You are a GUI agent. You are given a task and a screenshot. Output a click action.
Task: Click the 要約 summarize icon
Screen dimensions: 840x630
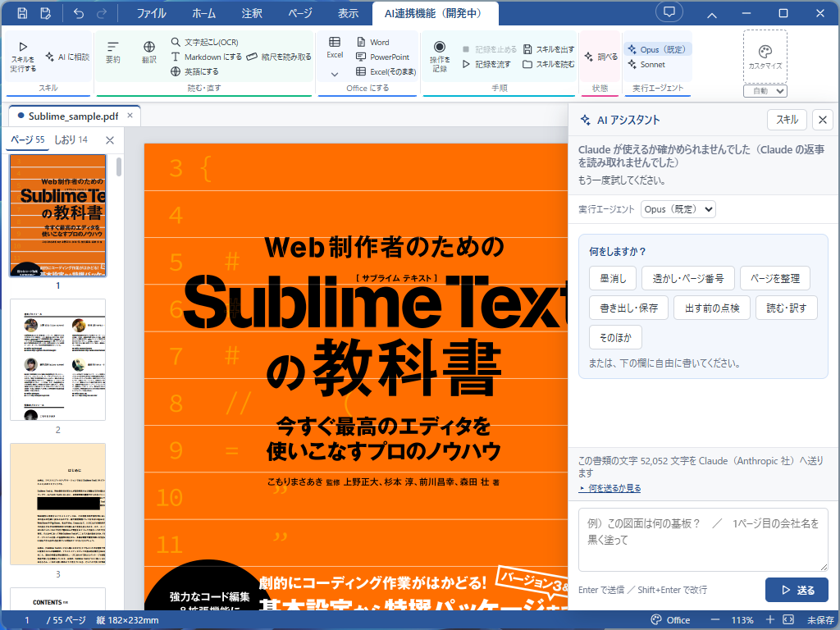click(113, 52)
